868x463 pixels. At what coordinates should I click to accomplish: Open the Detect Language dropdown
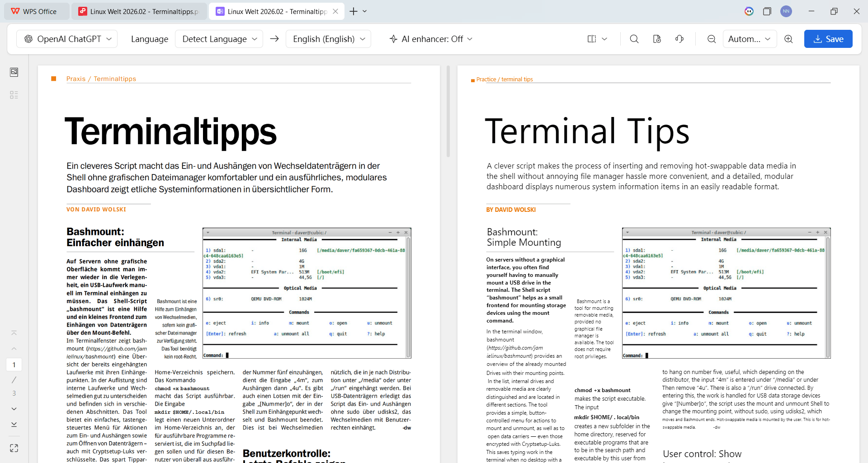[220, 39]
